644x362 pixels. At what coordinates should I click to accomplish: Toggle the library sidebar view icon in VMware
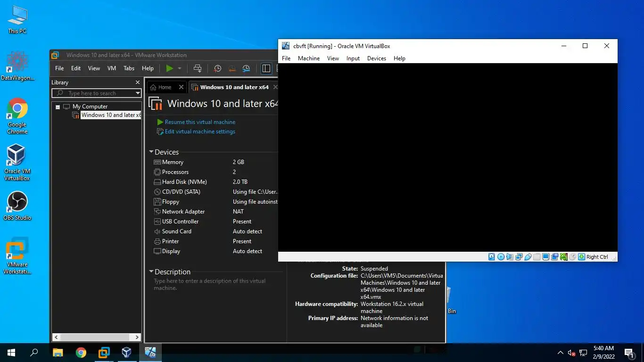coord(266,68)
